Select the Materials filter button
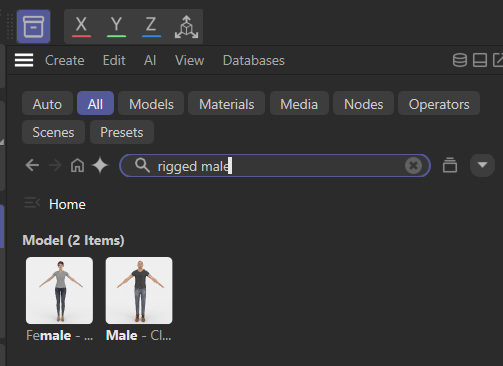 (227, 104)
